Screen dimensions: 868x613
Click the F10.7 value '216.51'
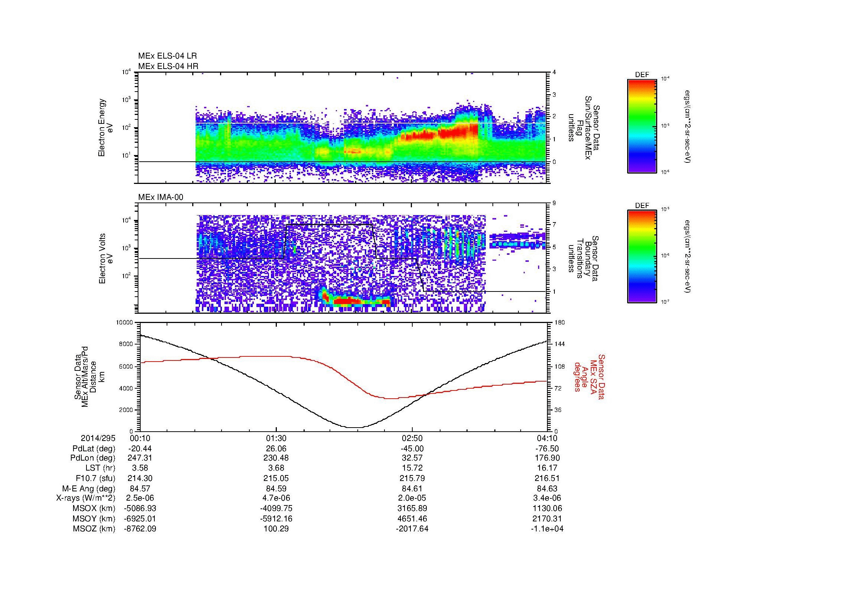click(x=547, y=478)
